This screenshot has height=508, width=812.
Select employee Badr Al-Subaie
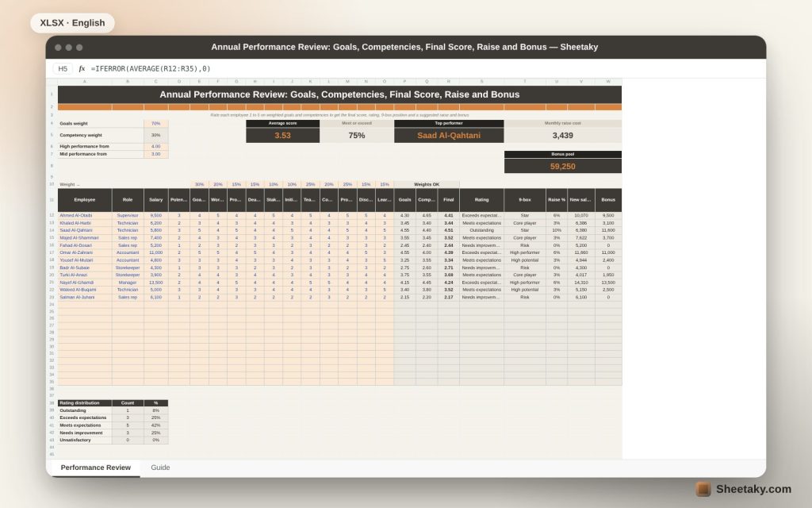point(84,267)
